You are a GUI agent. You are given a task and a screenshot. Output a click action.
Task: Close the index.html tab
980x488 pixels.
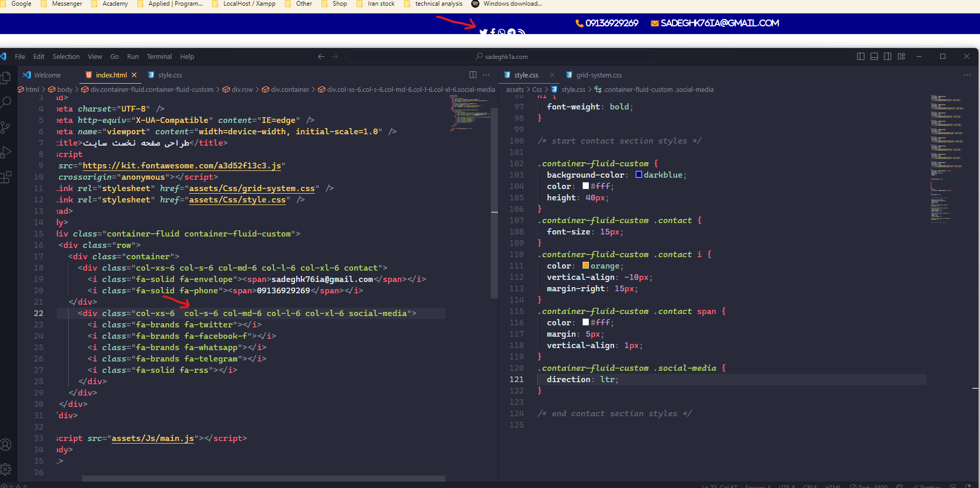[134, 75]
